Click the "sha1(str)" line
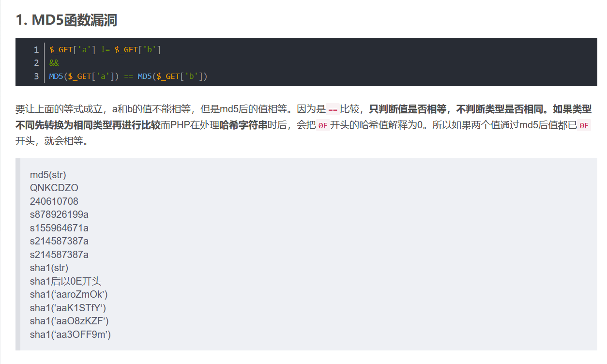Image resolution: width=607 pixels, height=364 pixels. click(49, 268)
